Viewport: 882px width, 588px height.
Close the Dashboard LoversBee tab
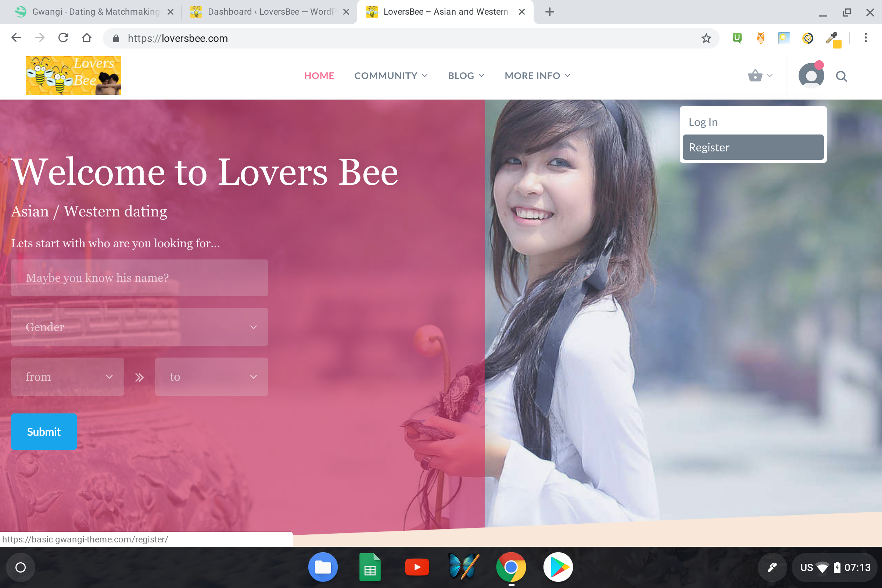[x=346, y=12]
